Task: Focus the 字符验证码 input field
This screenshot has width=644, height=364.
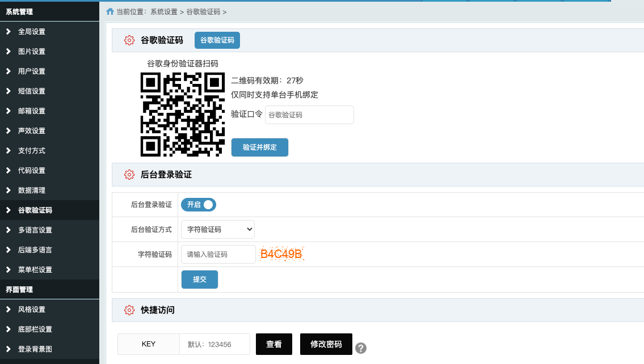Action: coord(218,255)
